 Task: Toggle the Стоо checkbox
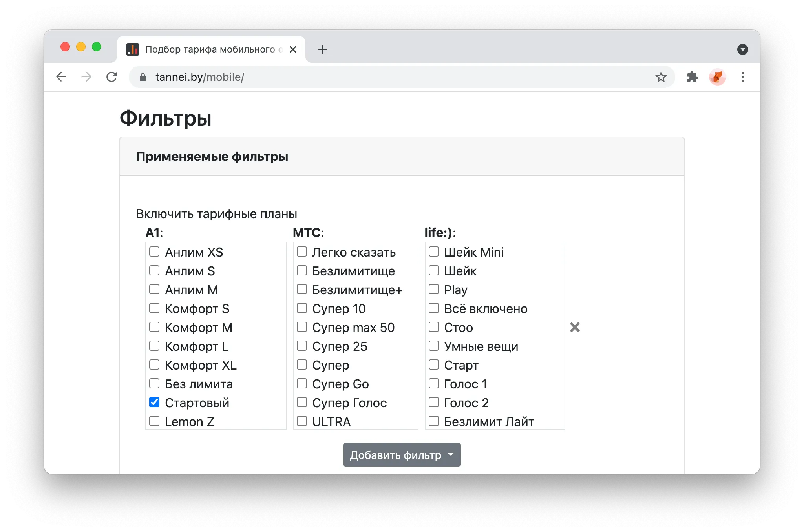tap(434, 327)
